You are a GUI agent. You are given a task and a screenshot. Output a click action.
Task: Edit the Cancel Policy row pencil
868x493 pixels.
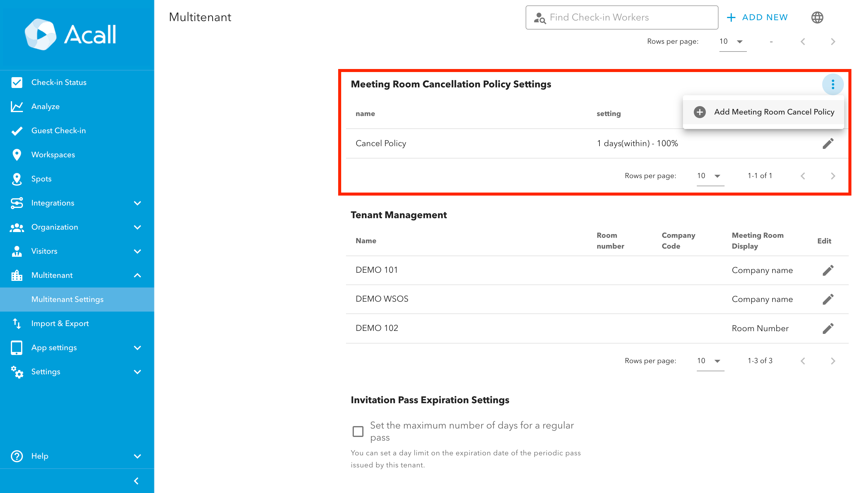point(828,143)
